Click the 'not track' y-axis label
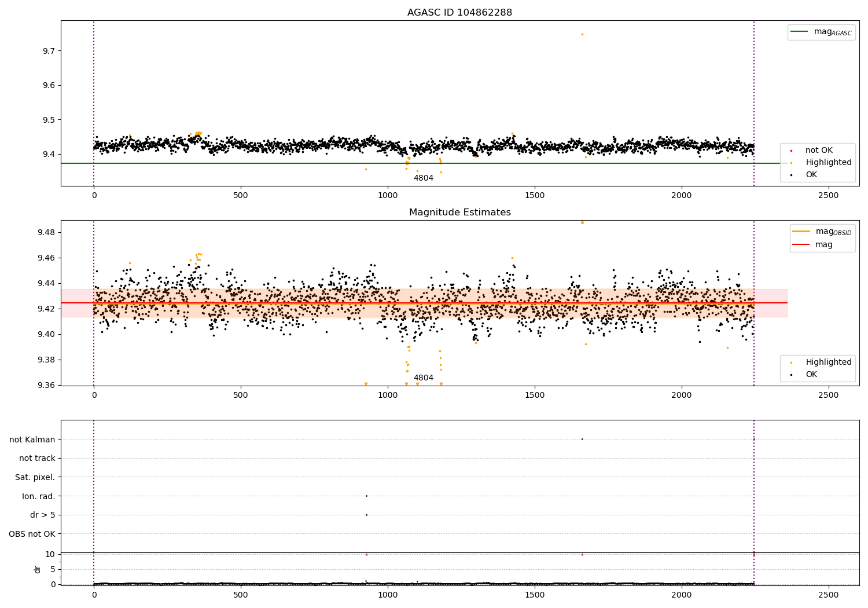The image size is (868, 608). tap(37, 458)
